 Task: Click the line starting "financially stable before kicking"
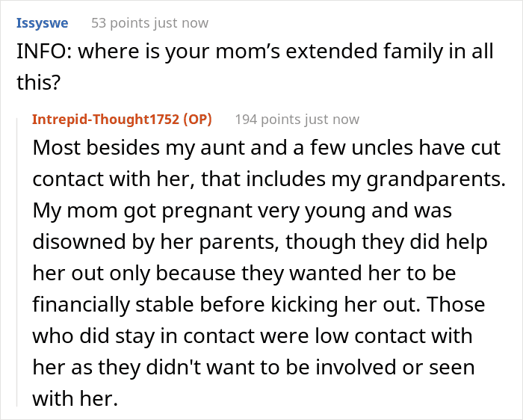click(259, 304)
